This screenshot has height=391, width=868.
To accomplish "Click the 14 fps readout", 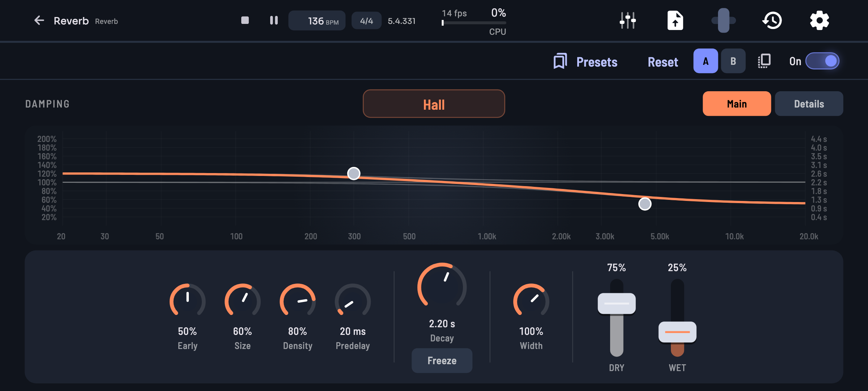I will click(x=454, y=13).
